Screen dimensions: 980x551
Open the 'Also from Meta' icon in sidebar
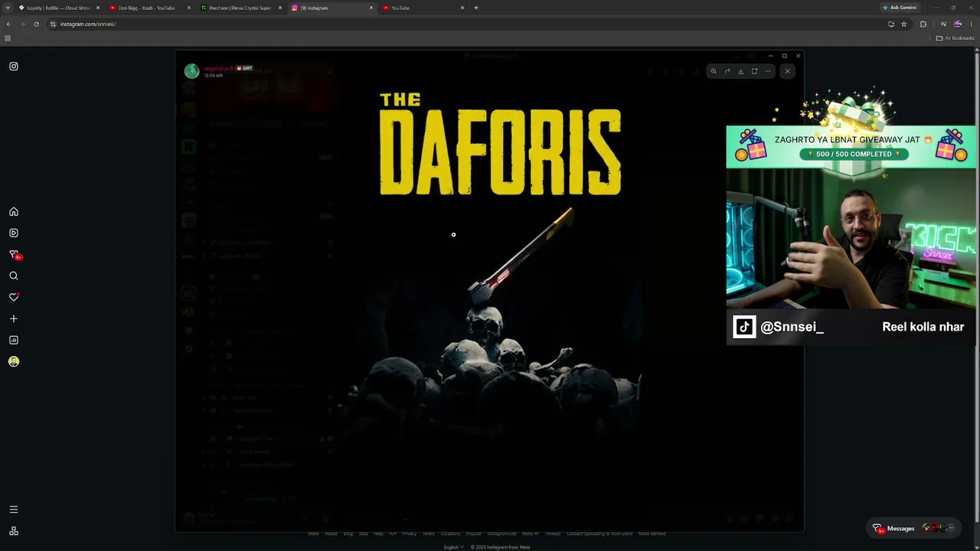point(14,531)
